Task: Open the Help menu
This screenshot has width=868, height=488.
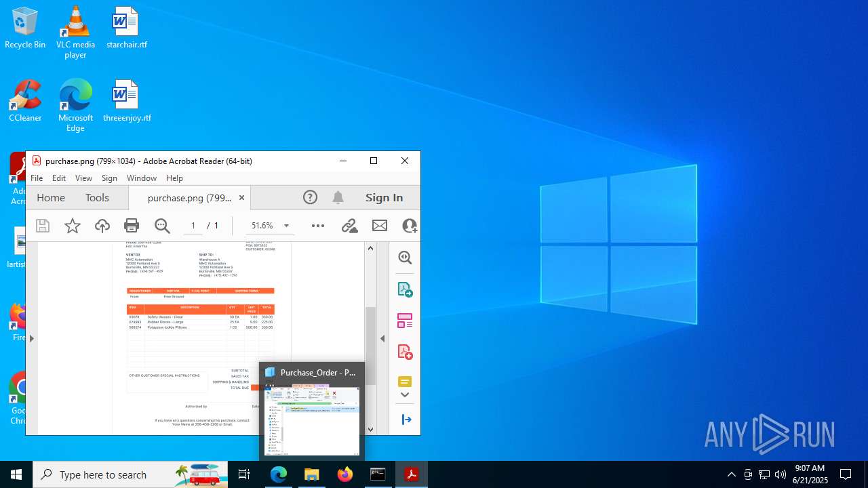Action: [174, 178]
